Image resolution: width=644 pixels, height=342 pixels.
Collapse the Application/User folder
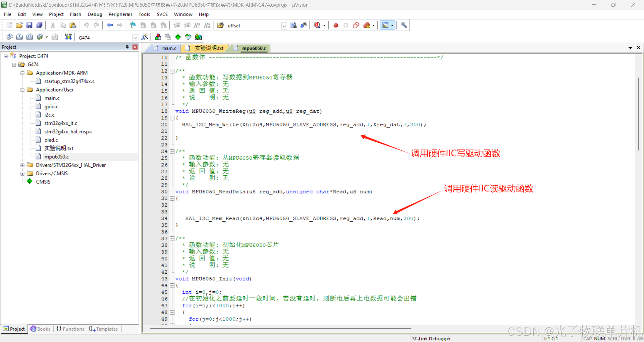(x=22, y=90)
